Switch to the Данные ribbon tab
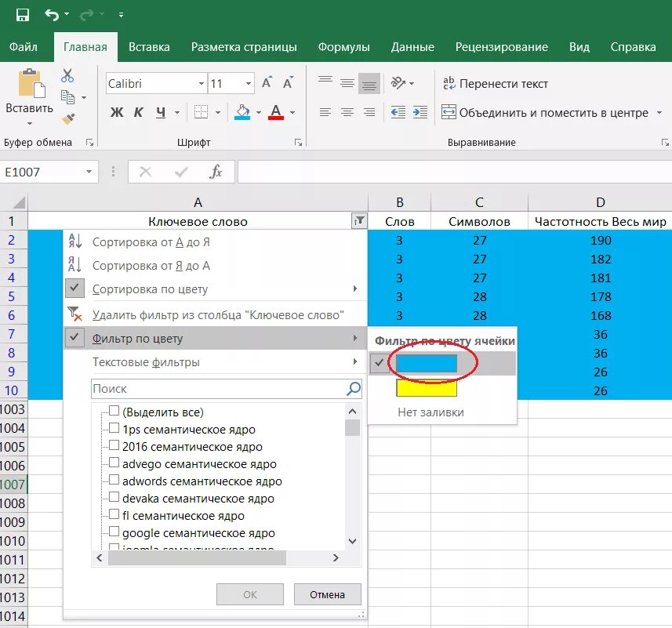Image resolution: width=672 pixels, height=628 pixels. coord(412,47)
